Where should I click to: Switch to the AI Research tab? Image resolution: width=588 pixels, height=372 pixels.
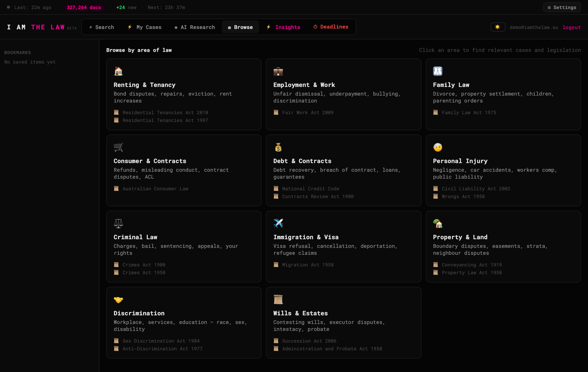[195, 27]
